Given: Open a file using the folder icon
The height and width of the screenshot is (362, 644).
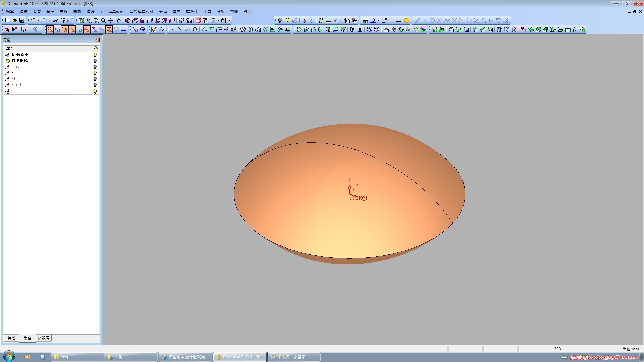Looking at the screenshot, I should point(14,20).
